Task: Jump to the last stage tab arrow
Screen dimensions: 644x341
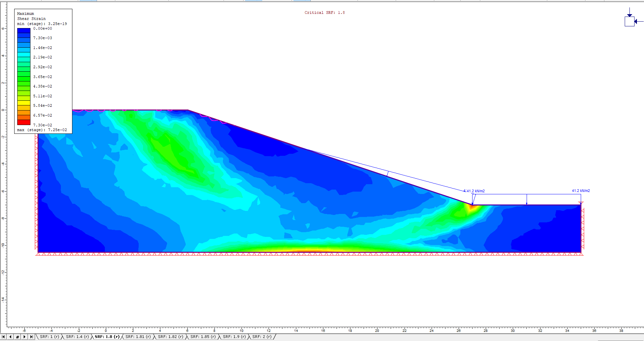Action: coord(31,337)
